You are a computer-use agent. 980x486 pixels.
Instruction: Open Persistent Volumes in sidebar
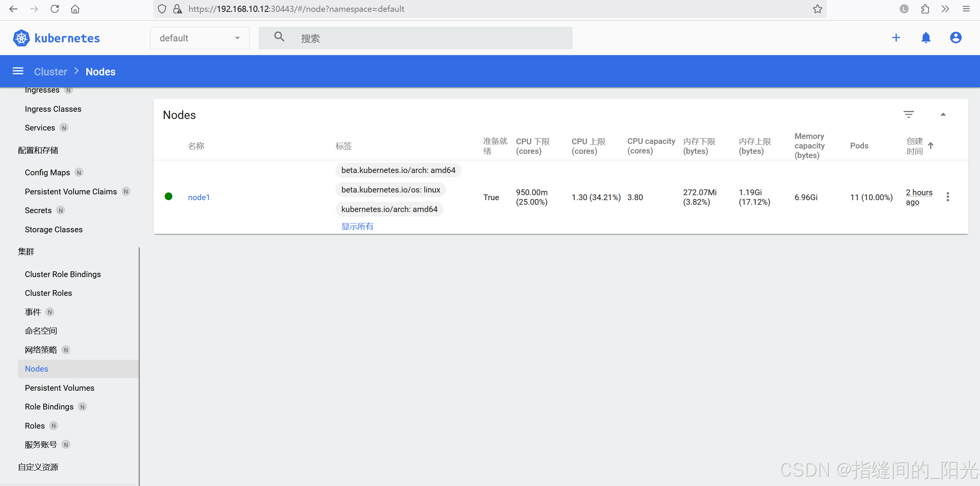click(x=59, y=388)
